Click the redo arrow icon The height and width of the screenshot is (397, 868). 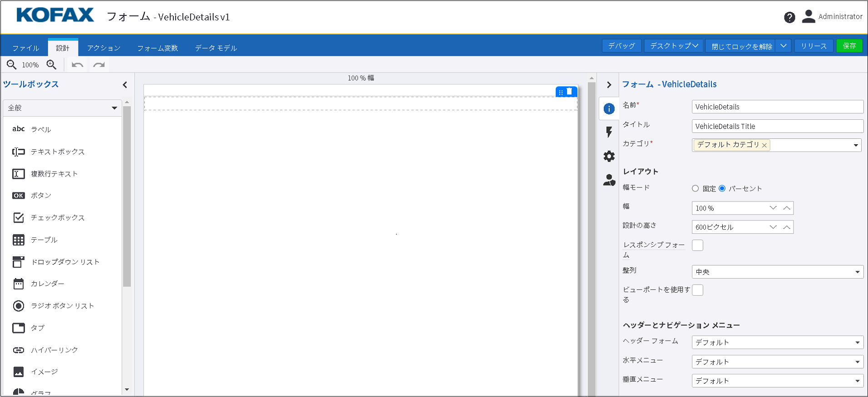(x=99, y=65)
